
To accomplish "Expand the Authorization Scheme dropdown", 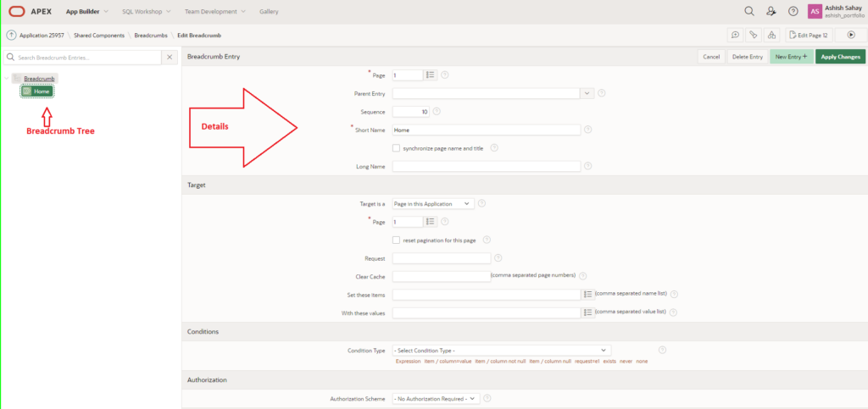I will (436, 398).
